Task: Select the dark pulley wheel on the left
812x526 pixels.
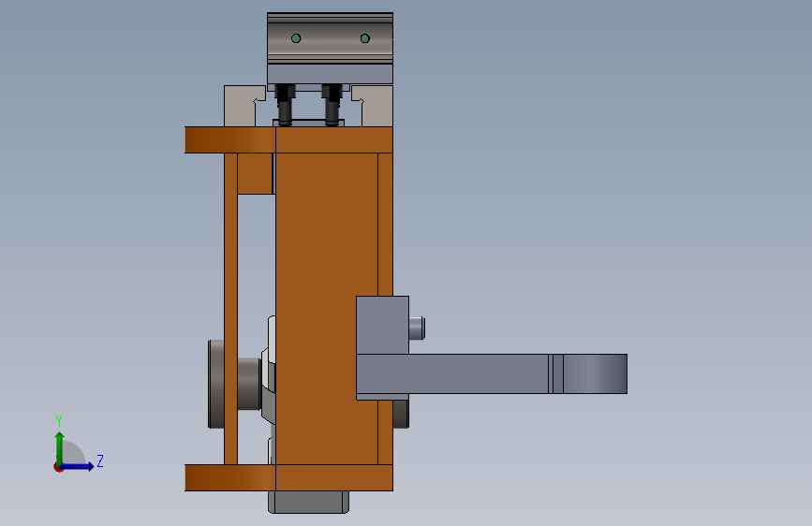Action: pos(216,384)
